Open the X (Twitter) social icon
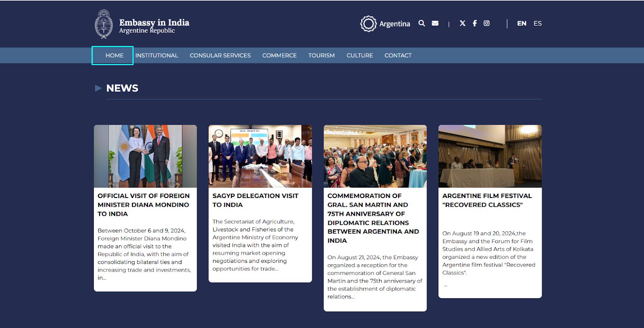 point(462,23)
